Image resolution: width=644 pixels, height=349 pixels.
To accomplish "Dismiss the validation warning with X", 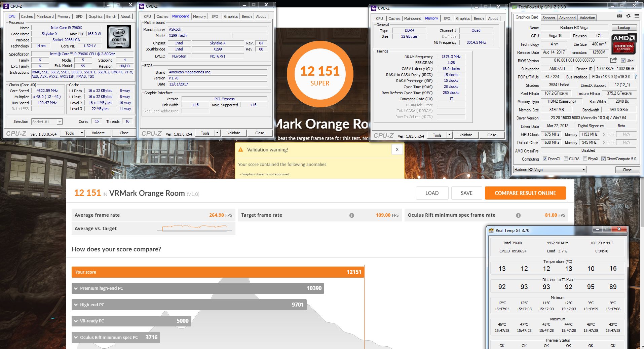I will point(397,150).
